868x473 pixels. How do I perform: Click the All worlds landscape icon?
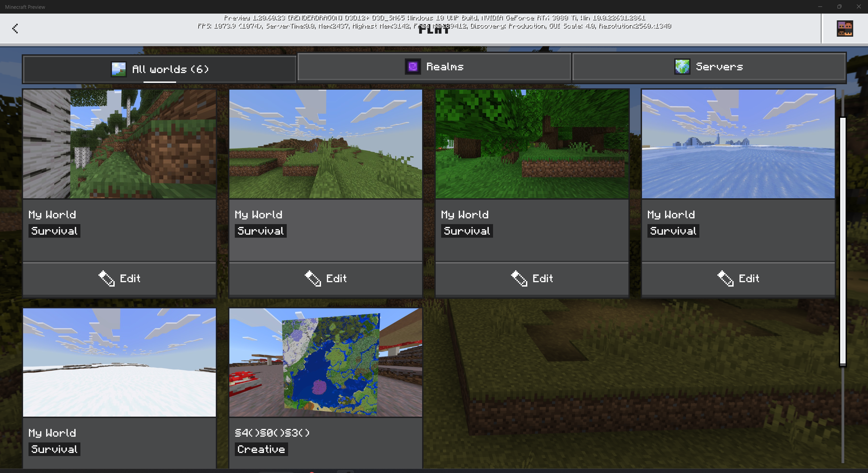[119, 69]
